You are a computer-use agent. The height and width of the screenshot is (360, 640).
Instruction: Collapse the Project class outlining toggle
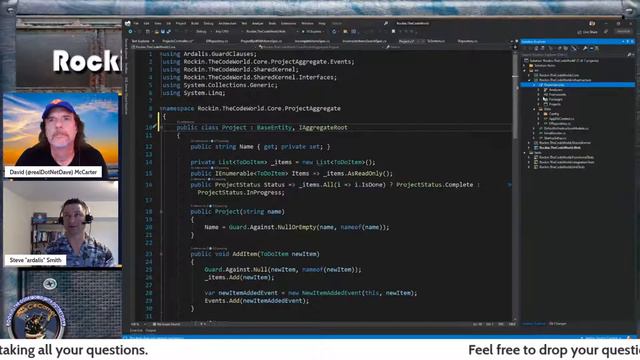click(x=162, y=128)
